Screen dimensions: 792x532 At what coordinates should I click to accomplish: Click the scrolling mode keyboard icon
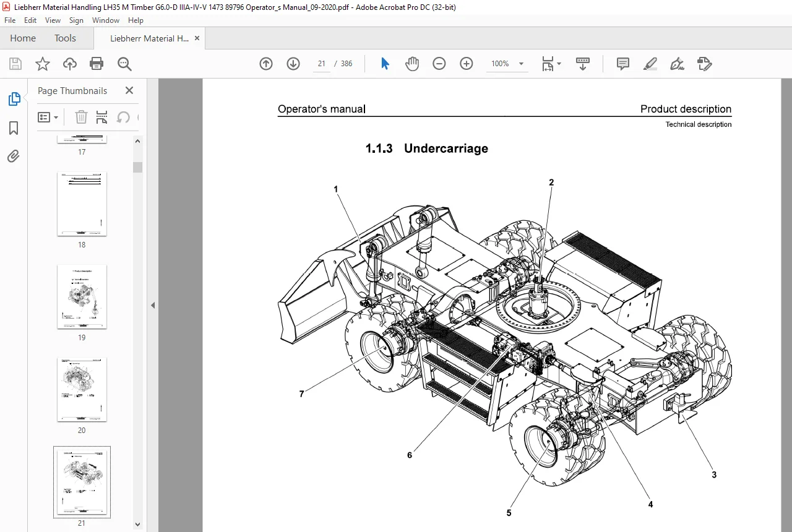pyautogui.click(x=583, y=64)
